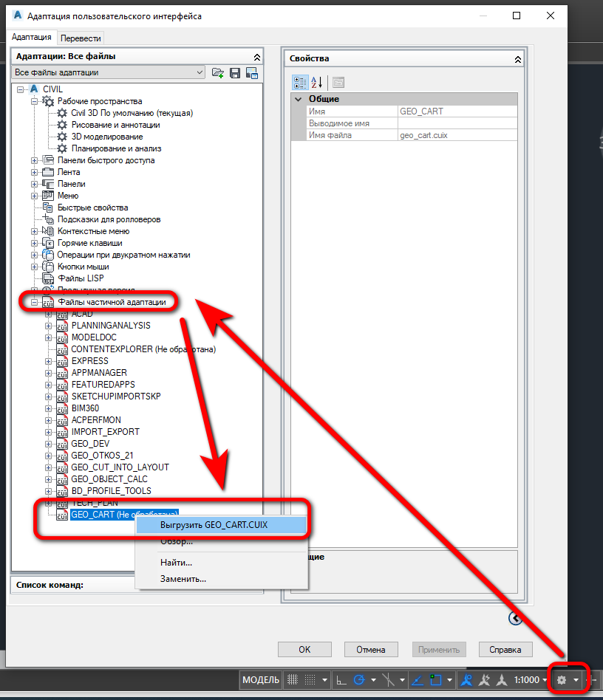Sort properties alphabetically
This screenshot has height=700, width=603.
(317, 82)
